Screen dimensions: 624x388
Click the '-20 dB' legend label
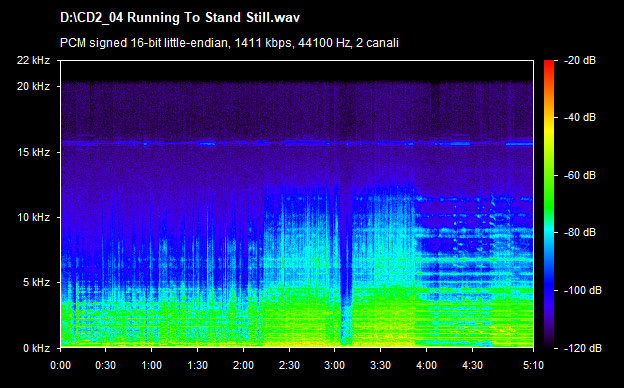pyautogui.click(x=580, y=60)
